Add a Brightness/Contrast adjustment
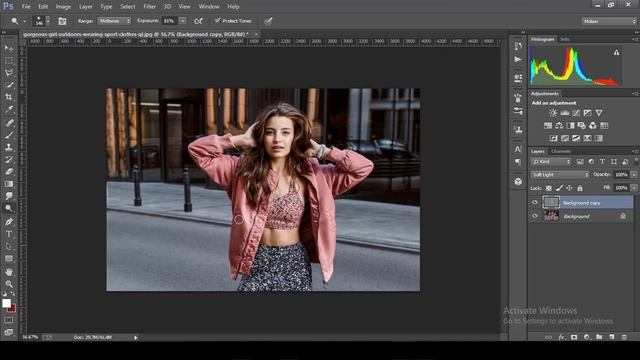The image size is (640, 360). [x=553, y=113]
